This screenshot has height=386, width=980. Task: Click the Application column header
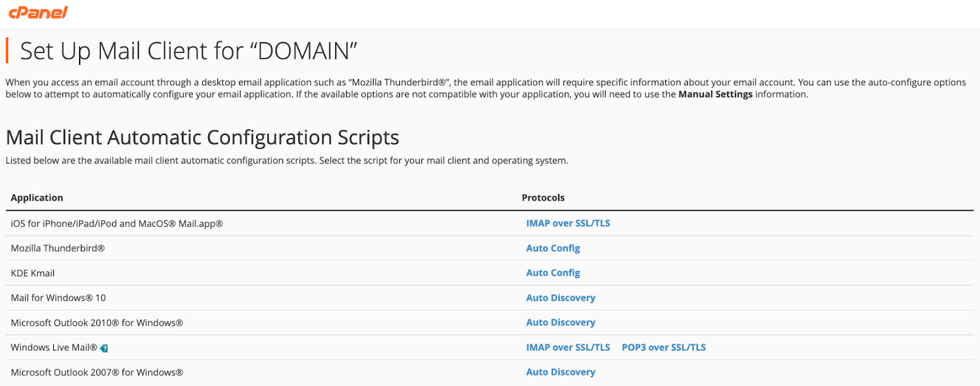pyautogui.click(x=37, y=198)
